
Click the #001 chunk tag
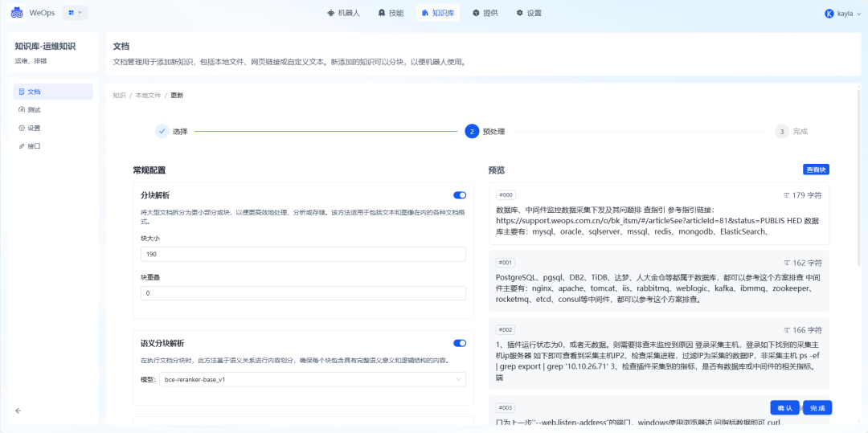coord(506,263)
